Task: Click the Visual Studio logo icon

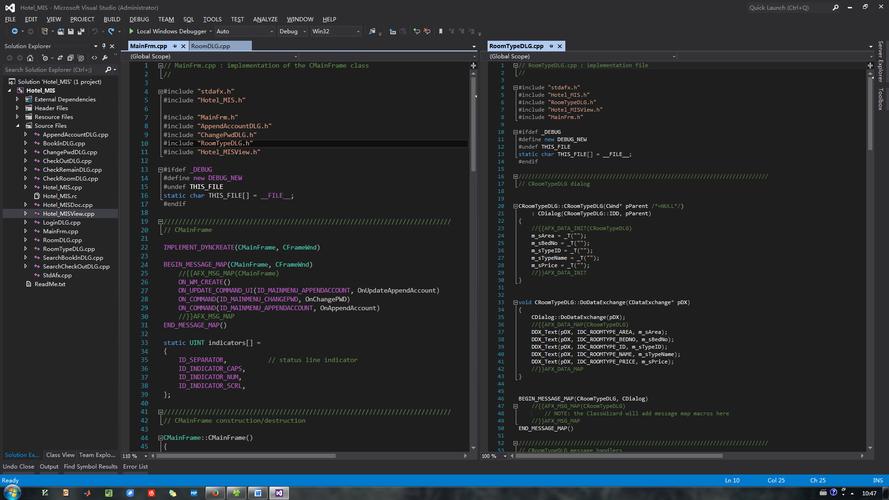Action: click(x=10, y=7)
